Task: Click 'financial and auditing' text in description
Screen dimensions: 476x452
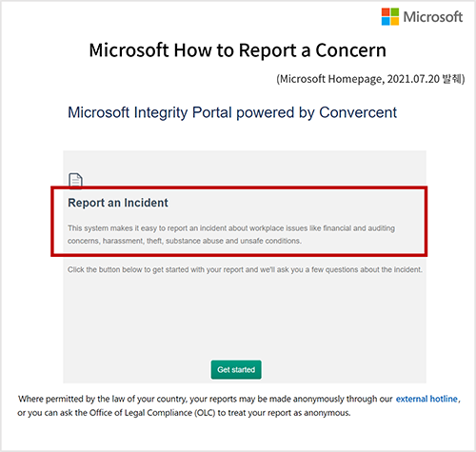Action: click(359, 228)
